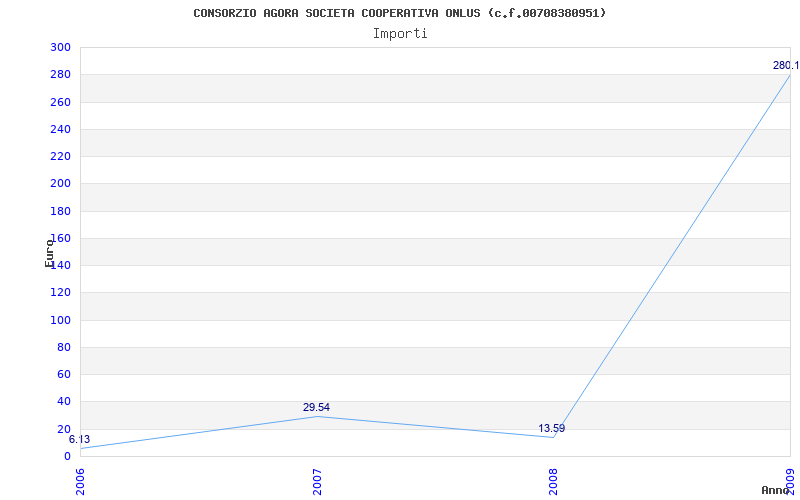Select the Euro y-axis label
800x500 pixels.
49,253
